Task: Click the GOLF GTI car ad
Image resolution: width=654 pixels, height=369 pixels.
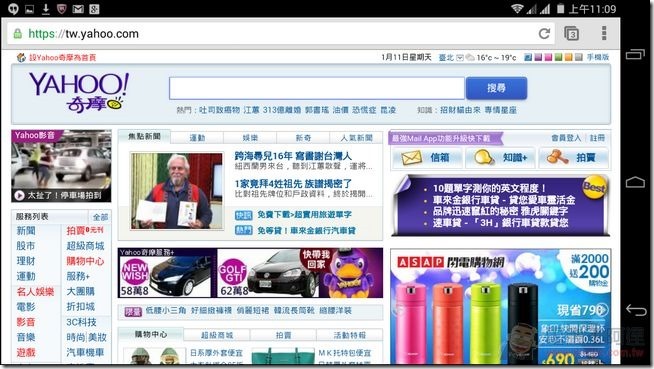Action: pos(267,273)
